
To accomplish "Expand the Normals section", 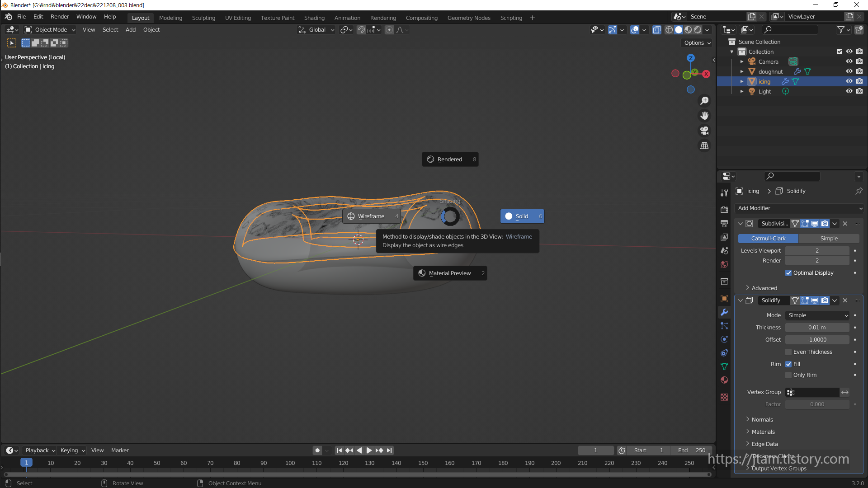I will (762, 420).
